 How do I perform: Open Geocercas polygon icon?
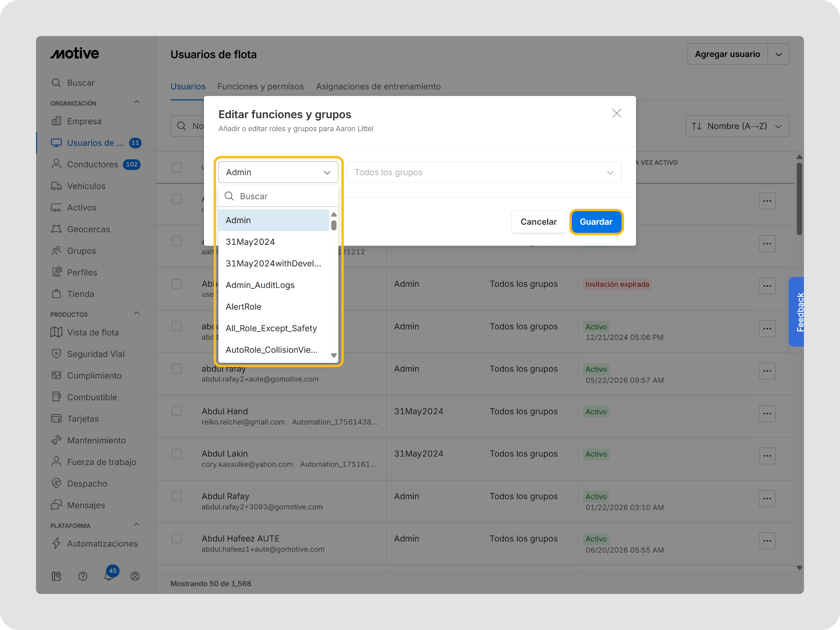coord(56,229)
